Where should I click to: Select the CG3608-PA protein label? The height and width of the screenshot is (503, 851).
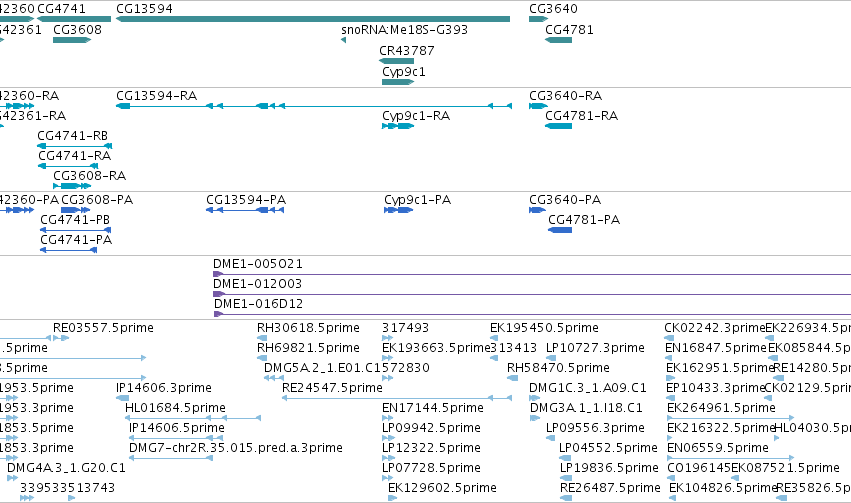point(97,200)
